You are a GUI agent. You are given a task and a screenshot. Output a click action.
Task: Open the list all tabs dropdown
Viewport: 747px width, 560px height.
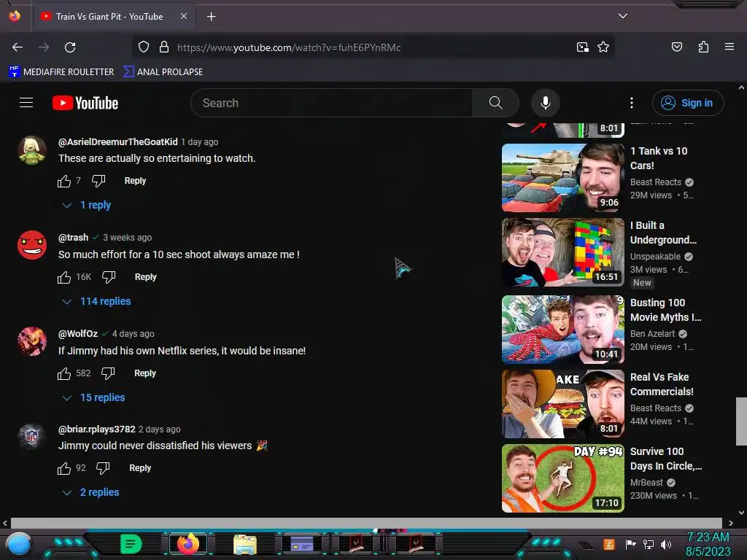click(x=623, y=16)
